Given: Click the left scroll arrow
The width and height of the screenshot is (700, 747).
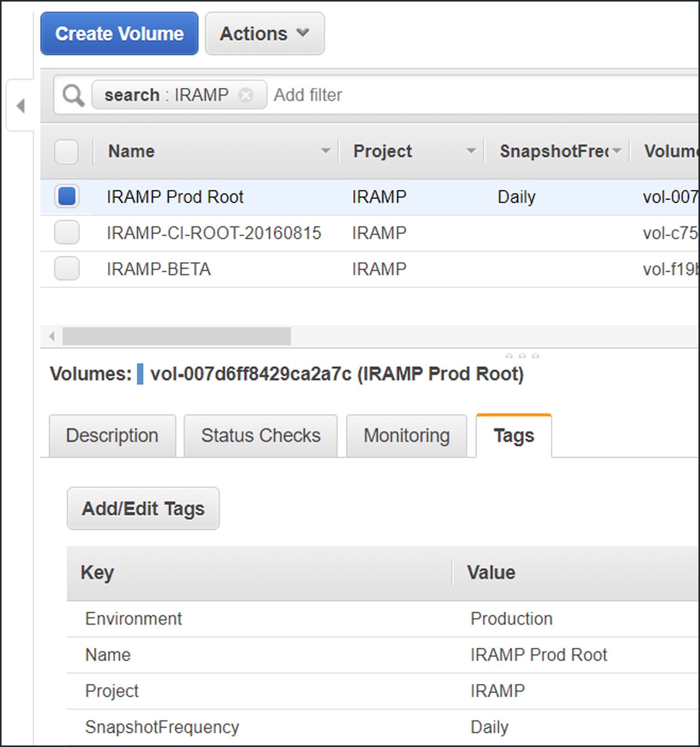Looking at the screenshot, I should coord(52,336).
